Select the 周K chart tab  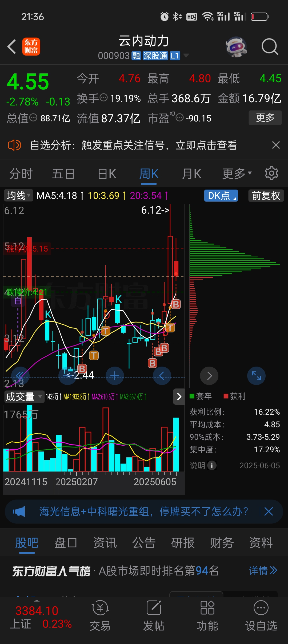click(x=149, y=174)
